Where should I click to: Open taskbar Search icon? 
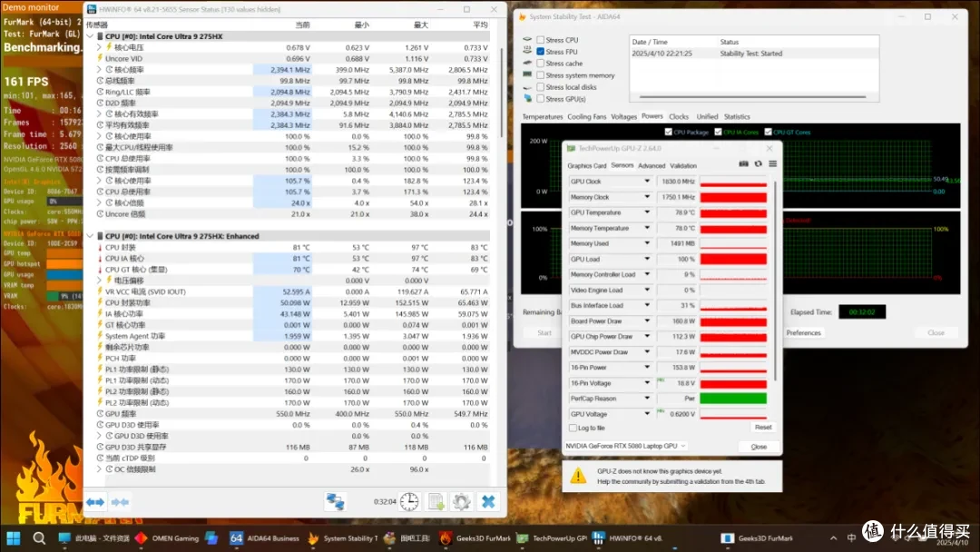tap(39, 538)
